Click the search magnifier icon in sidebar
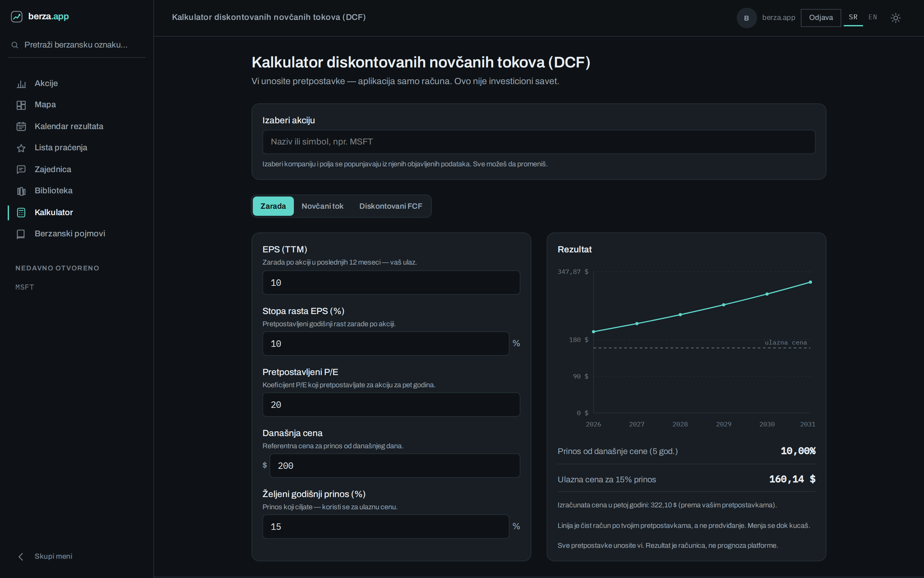Image resolution: width=924 pixels, height=578 pixels. (x=15, y=45)
